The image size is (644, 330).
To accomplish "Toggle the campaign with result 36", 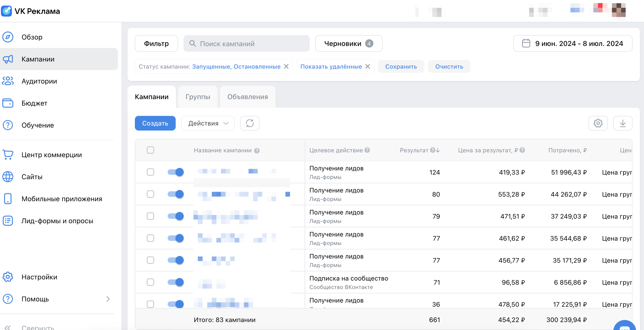I will click(x=175, y=304).
